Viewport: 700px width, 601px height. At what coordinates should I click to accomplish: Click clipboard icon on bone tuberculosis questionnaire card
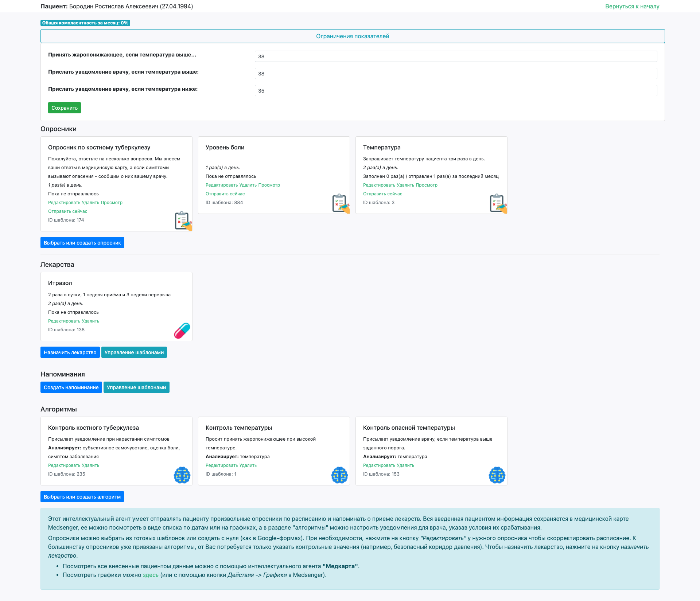pyautogui.click(x=183, y=221)
